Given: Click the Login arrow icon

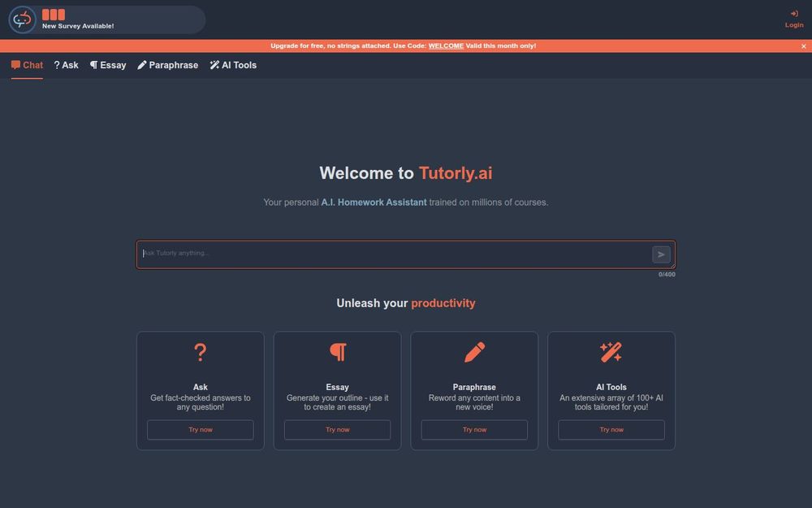Looking at the screenshot, I should point(794,14).
